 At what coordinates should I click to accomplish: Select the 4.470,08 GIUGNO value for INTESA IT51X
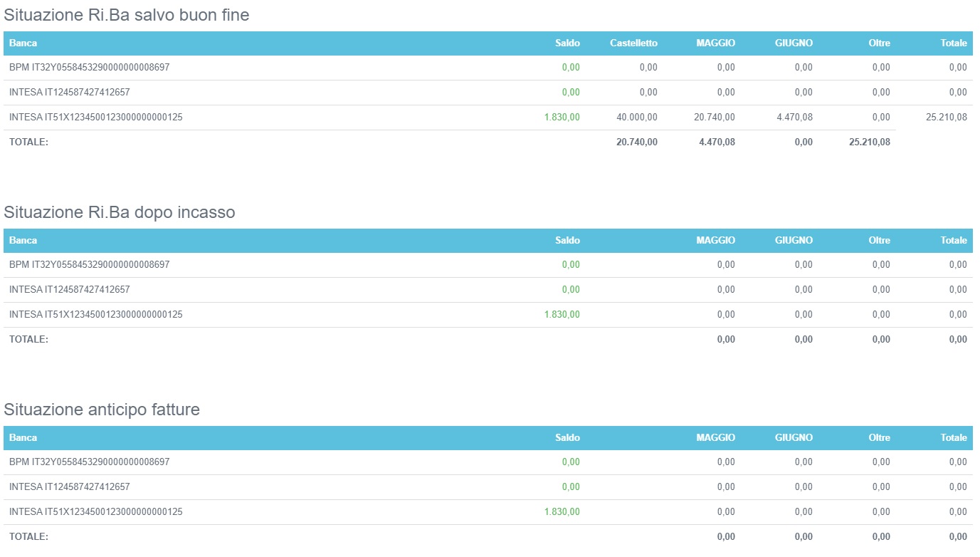click(794, 118)
